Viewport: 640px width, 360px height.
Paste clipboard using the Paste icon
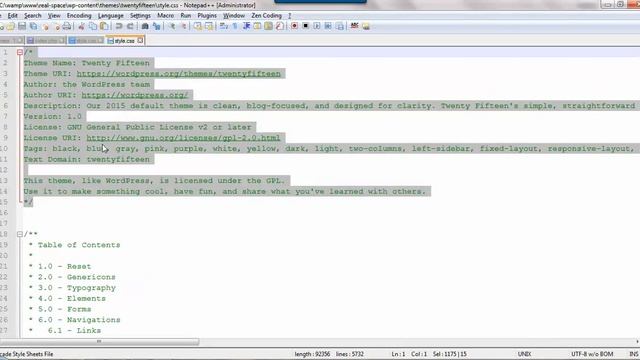pyautogui.click(x=104, y=26)
